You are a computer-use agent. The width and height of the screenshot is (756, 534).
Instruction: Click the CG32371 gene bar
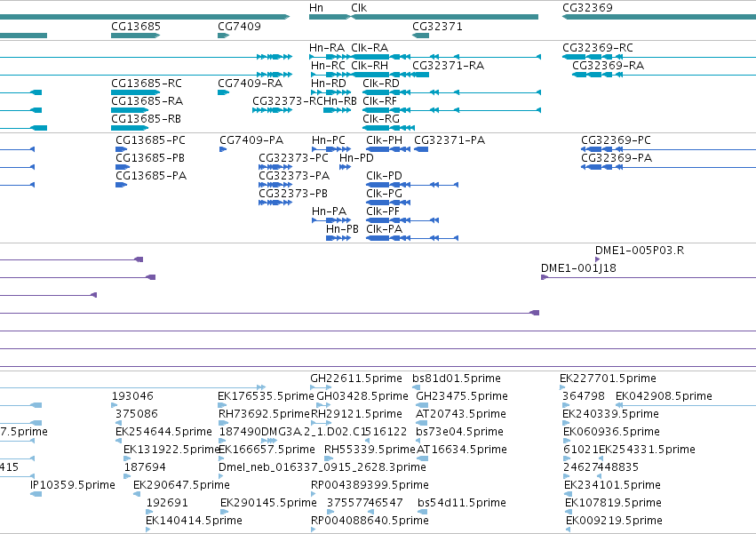pyautogui.click(x=420, y=36)
